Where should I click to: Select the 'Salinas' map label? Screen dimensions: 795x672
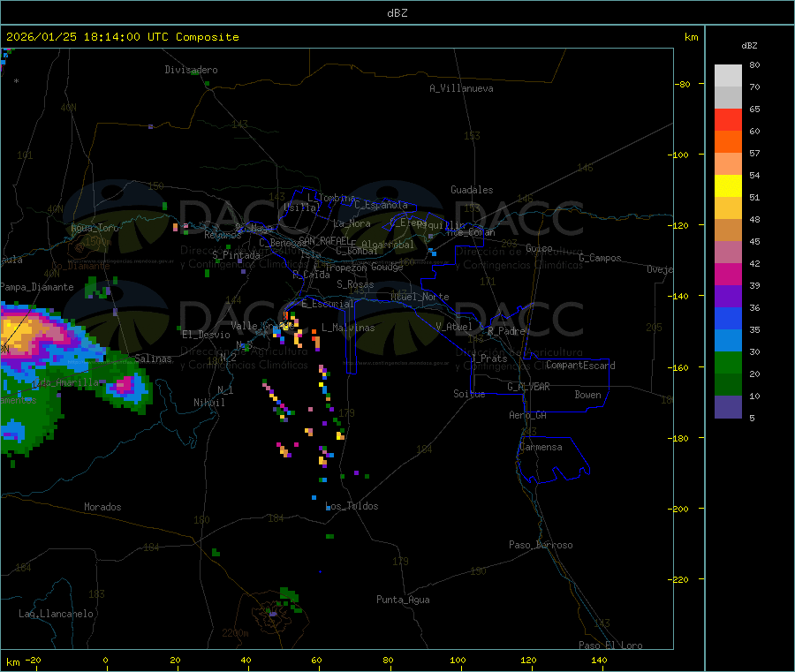pyautogui.click(x=153, y=359)
